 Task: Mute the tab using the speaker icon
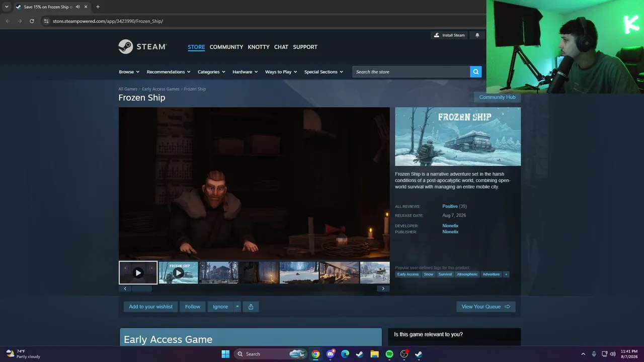[77, 7]
